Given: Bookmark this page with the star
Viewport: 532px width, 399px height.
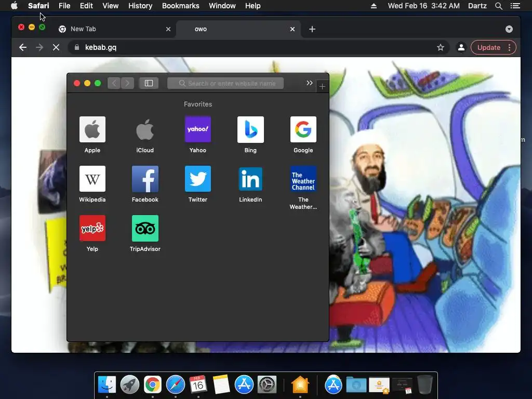Looking at the screenshot, I should point(441,47).
